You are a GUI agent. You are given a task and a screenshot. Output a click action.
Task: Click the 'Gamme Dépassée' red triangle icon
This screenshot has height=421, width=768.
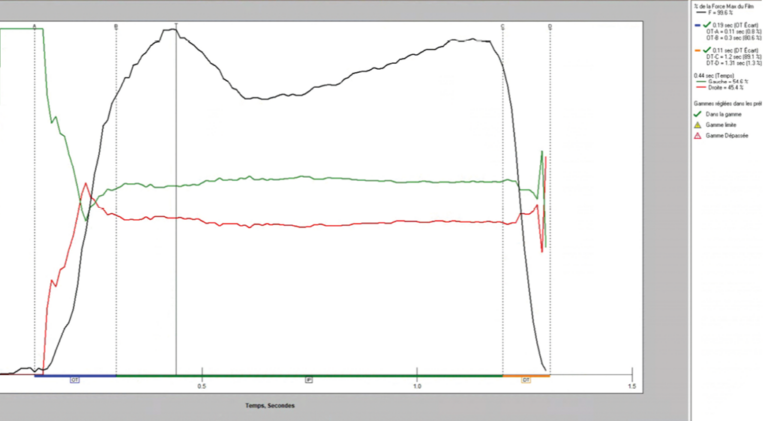[698, 136]
